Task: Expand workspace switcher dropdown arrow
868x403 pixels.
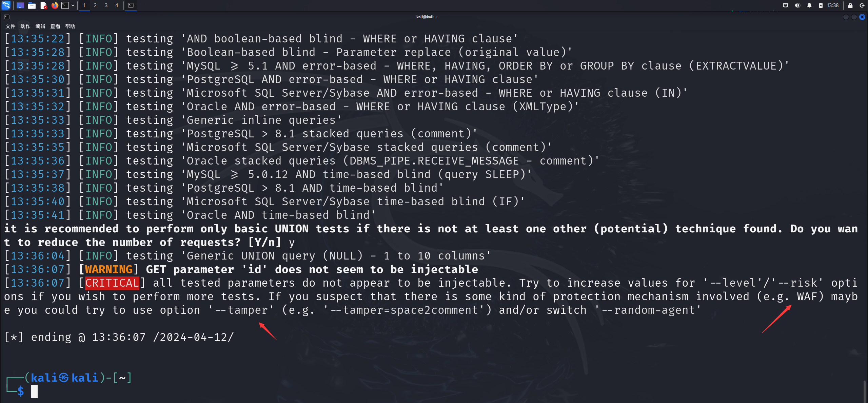Action: 72,5
